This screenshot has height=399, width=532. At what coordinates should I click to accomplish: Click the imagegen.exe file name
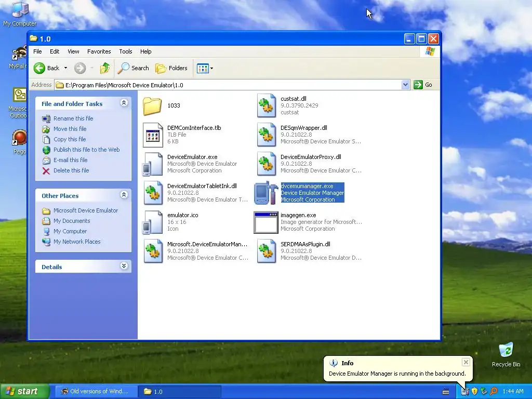click(298, 216)
